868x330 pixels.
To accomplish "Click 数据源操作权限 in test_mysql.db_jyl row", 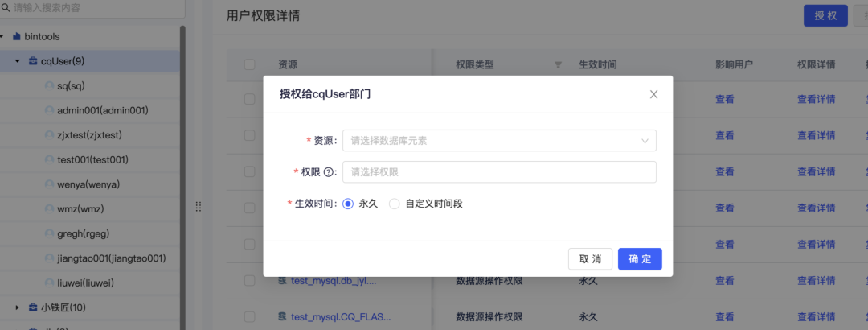I will click(x=489, y=281).
